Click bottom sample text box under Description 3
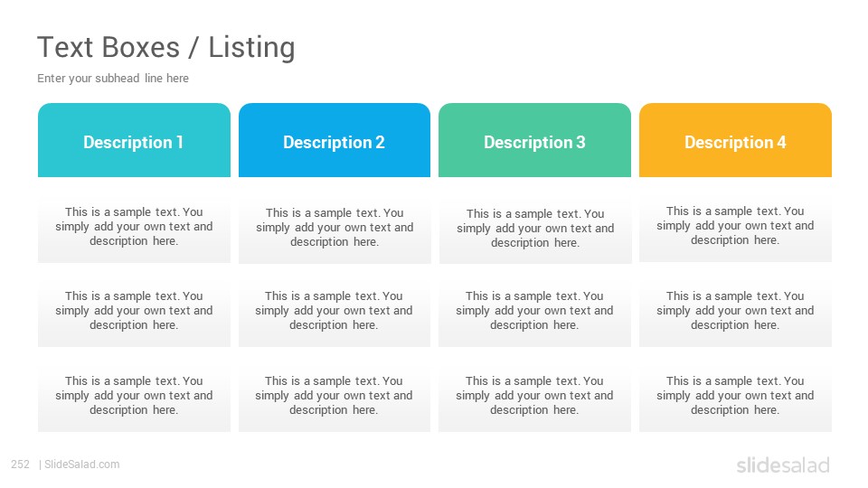868x488 pixels. pyautogui.click(x=534, y=395)
